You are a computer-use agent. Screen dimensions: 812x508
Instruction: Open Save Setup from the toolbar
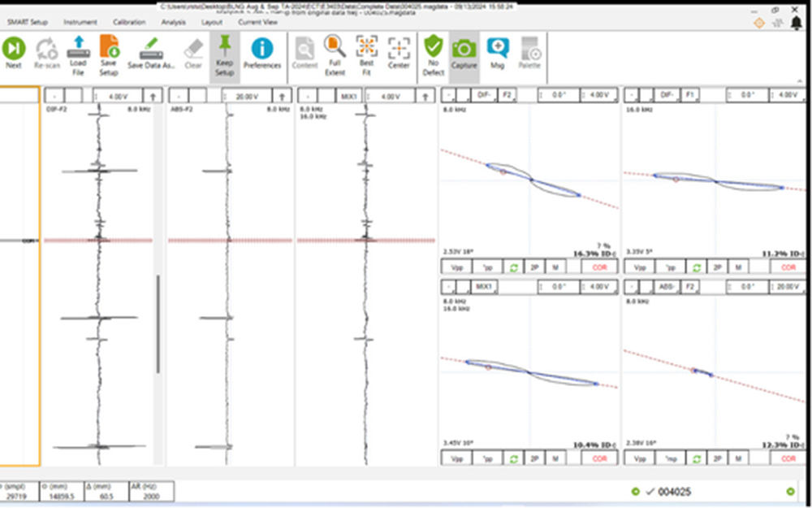pos(109,52)
